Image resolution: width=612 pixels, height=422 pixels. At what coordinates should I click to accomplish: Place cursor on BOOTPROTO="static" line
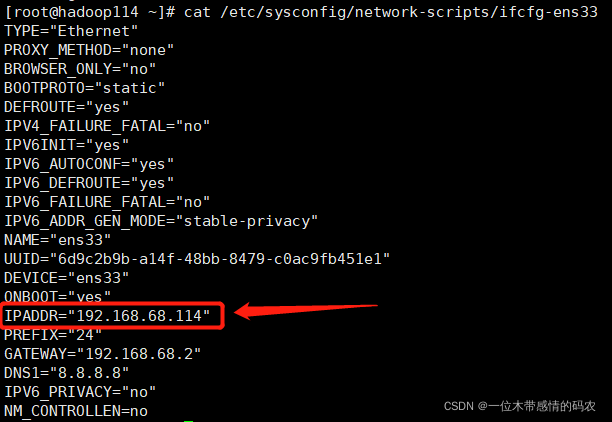(x=85, y=88)
